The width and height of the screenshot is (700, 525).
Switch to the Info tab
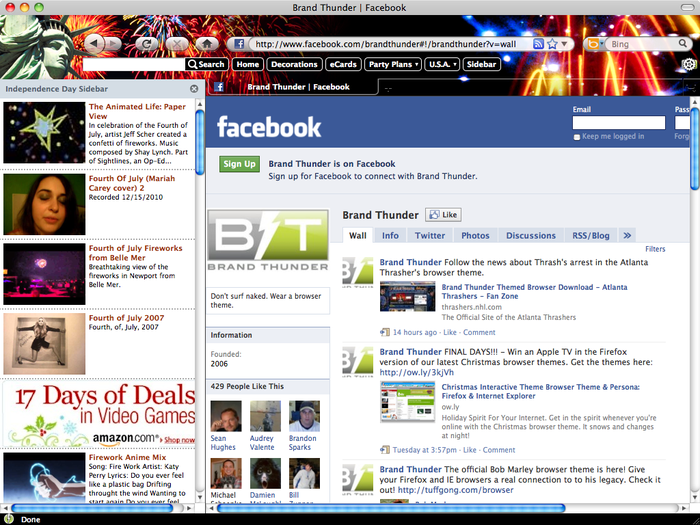pos(390,235)
